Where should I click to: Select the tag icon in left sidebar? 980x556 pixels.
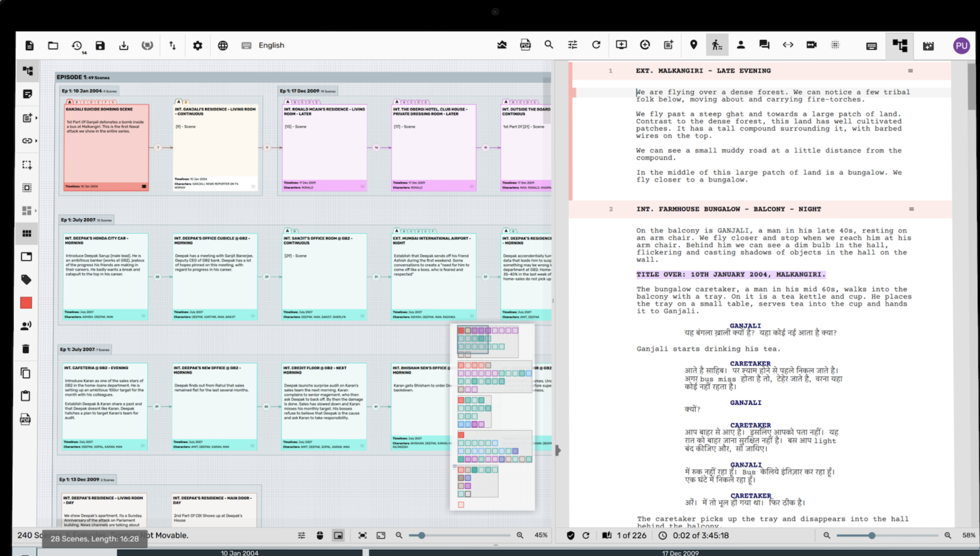(x=26, y=279)
